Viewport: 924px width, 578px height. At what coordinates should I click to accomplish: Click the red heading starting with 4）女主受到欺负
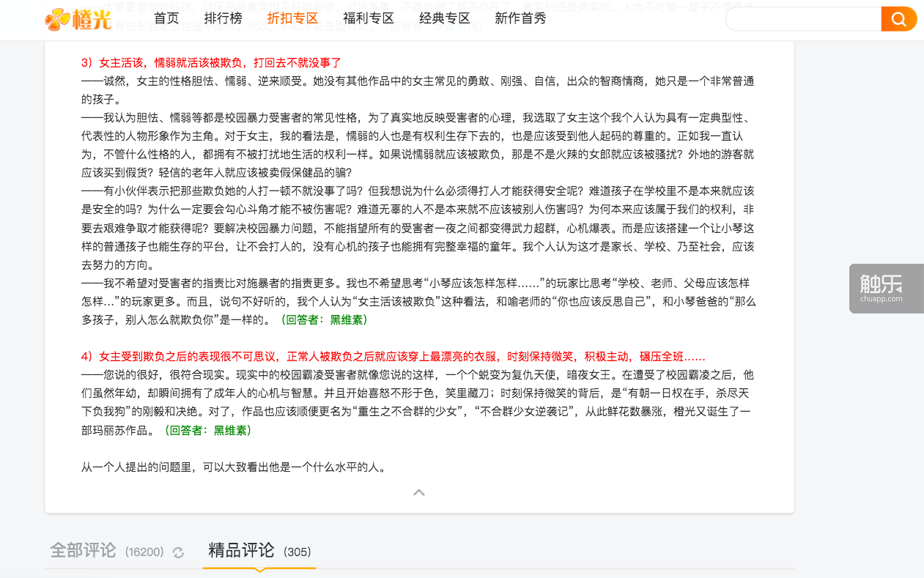pos(393,357)
